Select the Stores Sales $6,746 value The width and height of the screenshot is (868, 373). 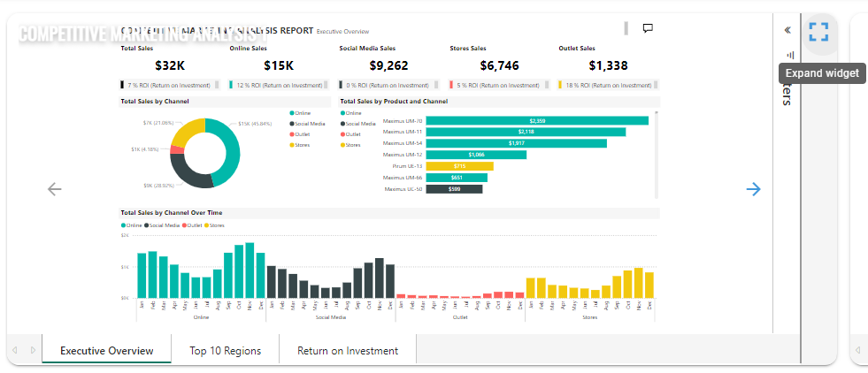[x=500, y=65]
